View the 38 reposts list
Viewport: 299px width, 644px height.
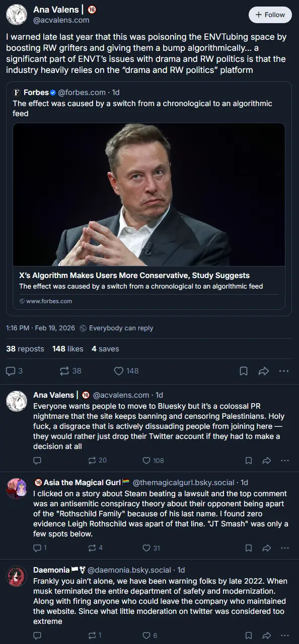(25, 348)
